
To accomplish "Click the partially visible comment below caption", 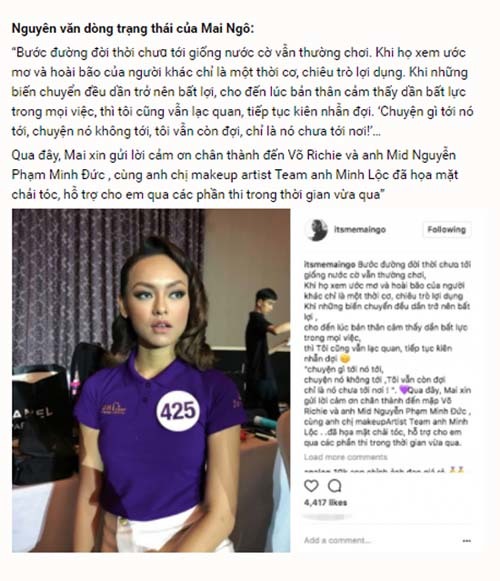I will coord(384,471).
